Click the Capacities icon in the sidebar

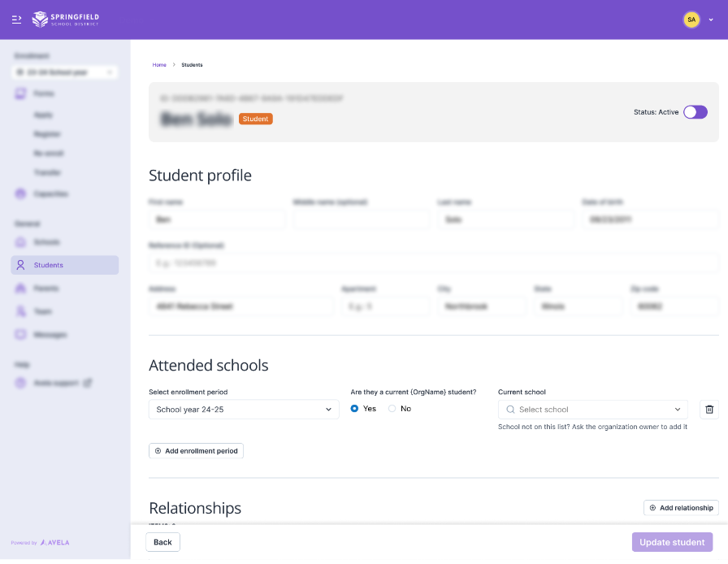tap(20, 194)
